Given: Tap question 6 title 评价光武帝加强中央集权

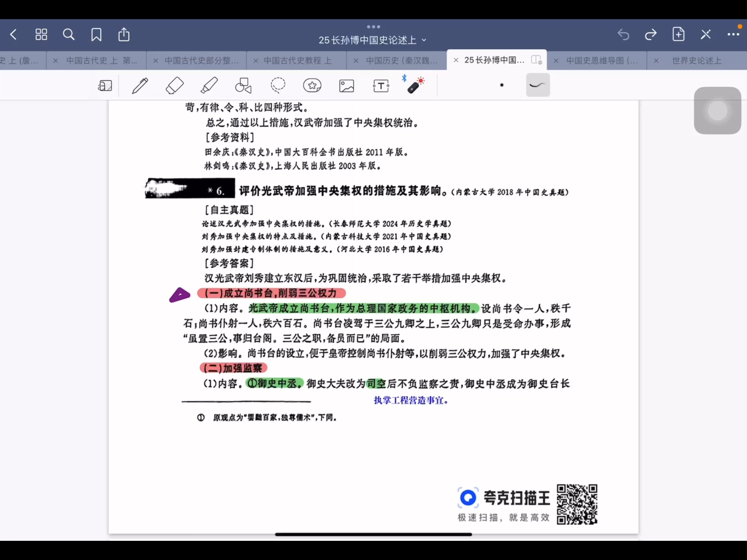Looking at the screenshot, I should point(343,191).
